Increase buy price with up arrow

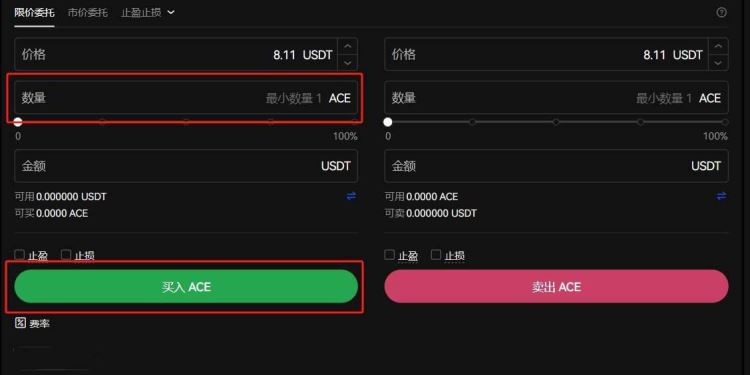coord(348,46)
